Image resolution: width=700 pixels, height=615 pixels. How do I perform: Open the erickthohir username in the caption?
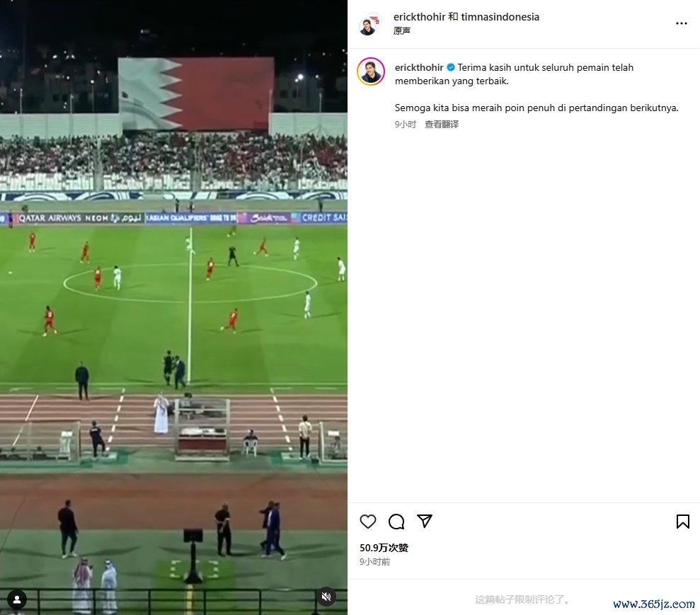[419, 67]
